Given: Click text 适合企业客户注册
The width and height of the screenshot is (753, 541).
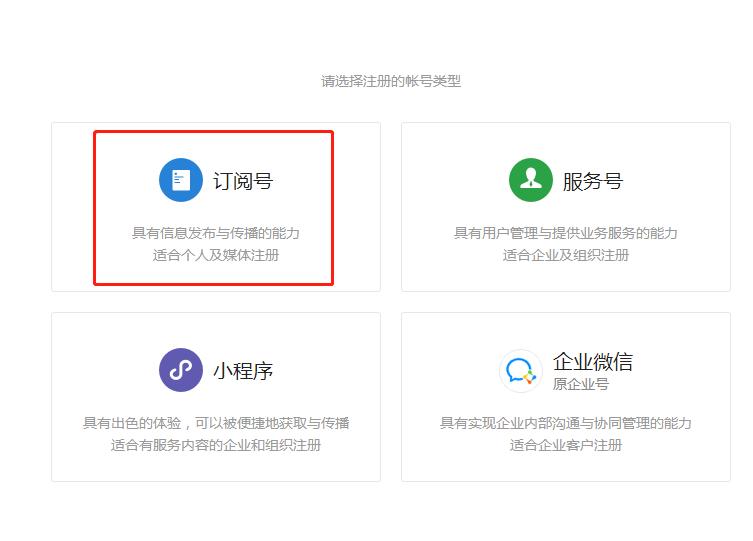Looking at the screenshot, I should tap(566, 445).
